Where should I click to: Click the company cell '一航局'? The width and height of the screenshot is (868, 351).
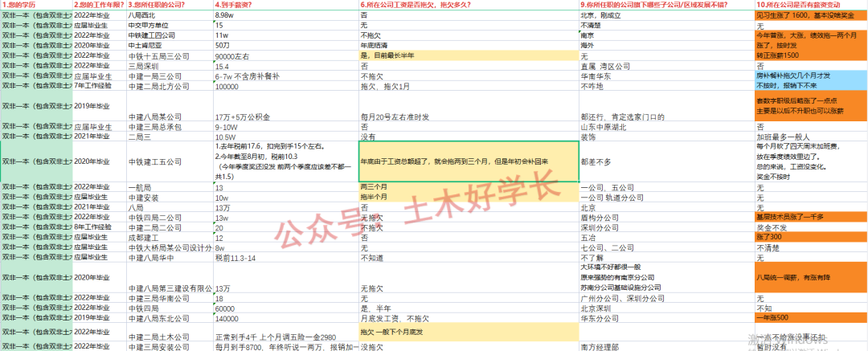click(x=170, y=187)
